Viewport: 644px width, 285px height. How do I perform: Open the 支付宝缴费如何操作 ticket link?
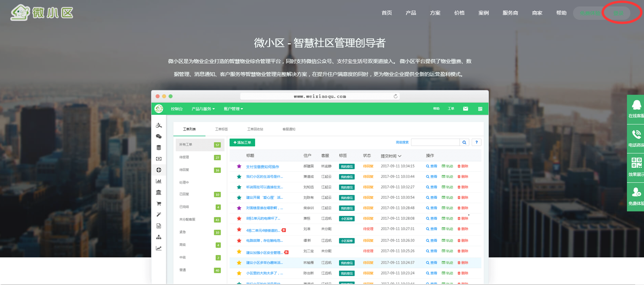tap(262, 167)
